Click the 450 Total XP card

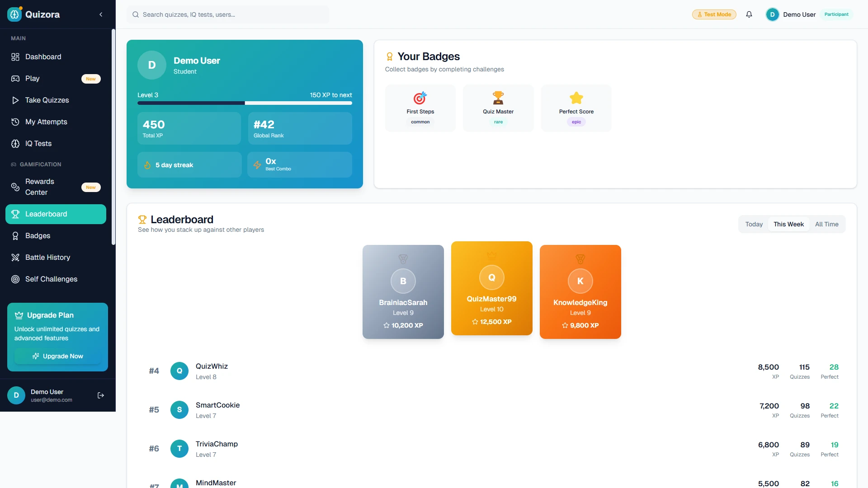(x=189, y=128)
